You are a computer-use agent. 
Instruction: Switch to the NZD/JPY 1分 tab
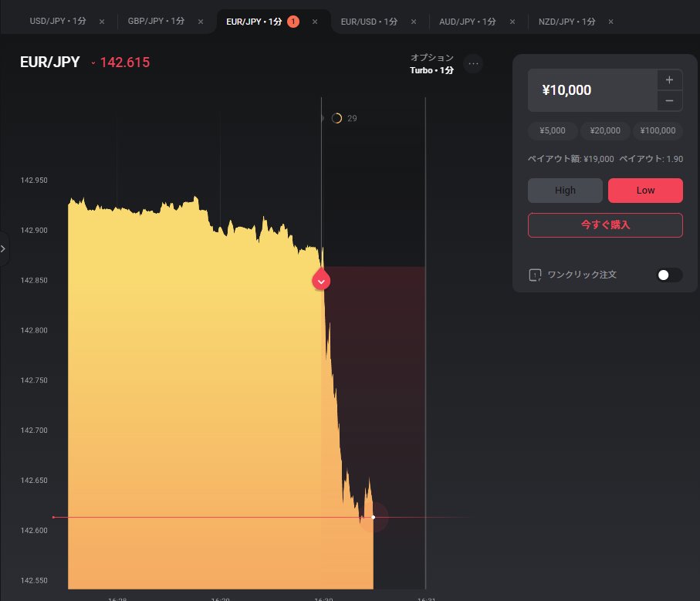[x=566, y=22]
